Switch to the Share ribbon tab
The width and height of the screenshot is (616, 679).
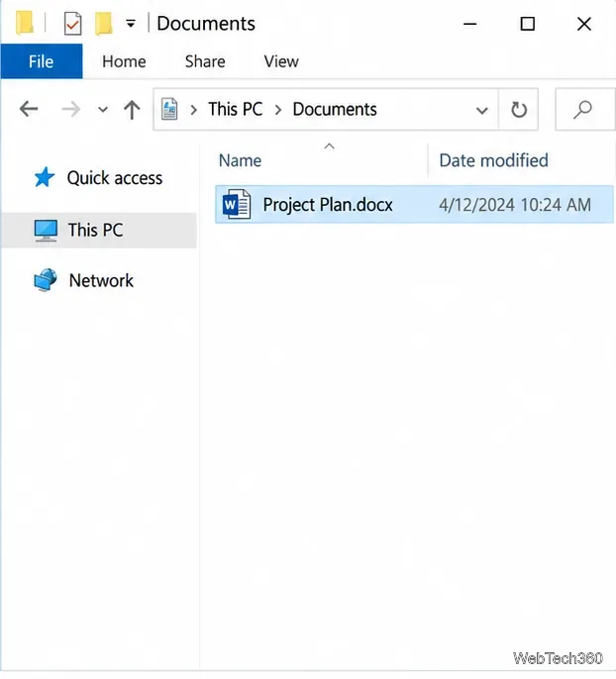[205, 61]
